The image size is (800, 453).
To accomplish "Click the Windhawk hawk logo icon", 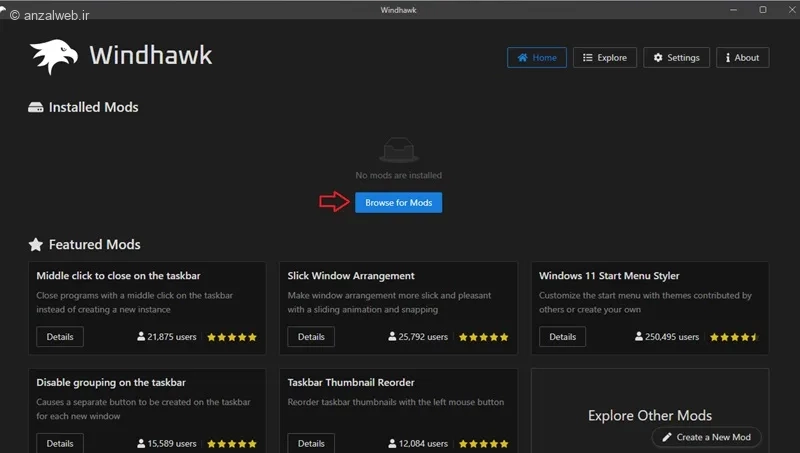I will (53, 56).
